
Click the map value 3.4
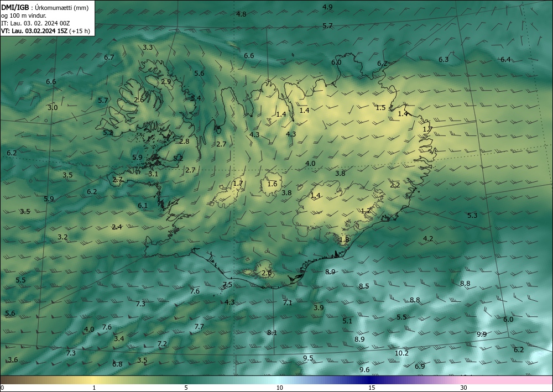[119, 339]
